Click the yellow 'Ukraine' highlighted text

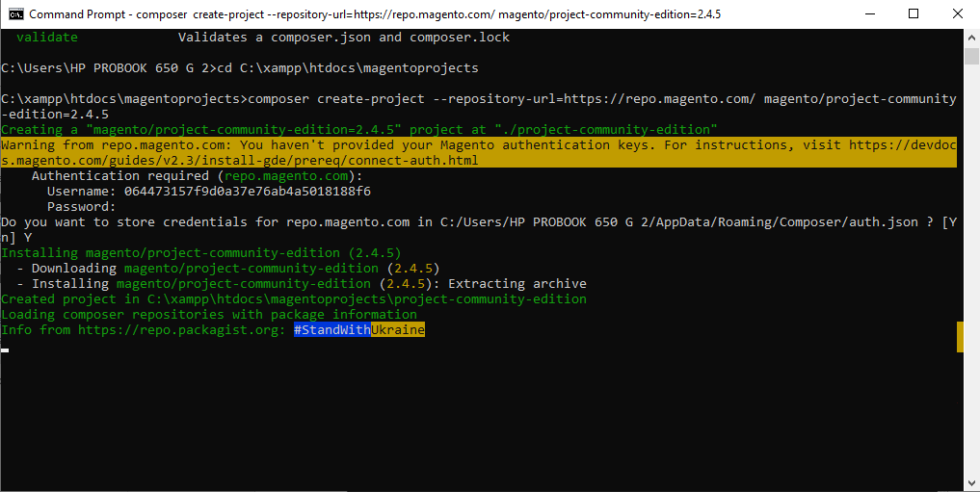tap(398, 329)
